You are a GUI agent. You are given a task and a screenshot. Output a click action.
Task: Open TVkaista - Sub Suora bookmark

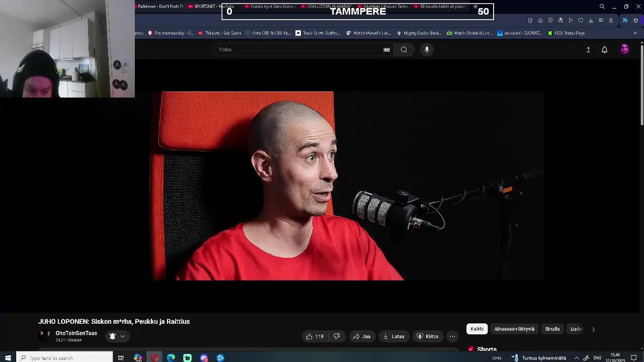pyautogui.click(x=219, y=33)
